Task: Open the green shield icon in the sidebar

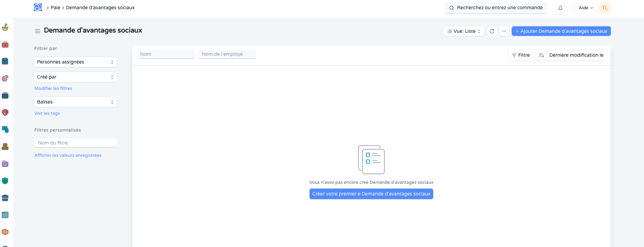Action: 5,181
